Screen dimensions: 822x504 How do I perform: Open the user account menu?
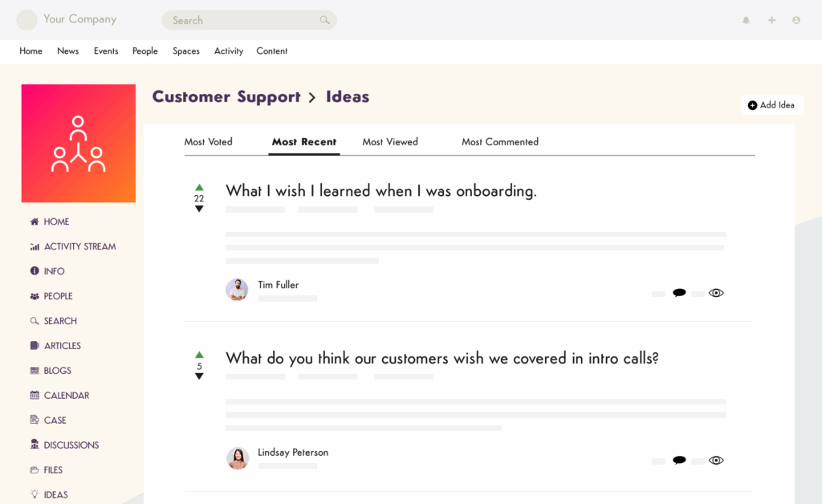click(796, 19)
